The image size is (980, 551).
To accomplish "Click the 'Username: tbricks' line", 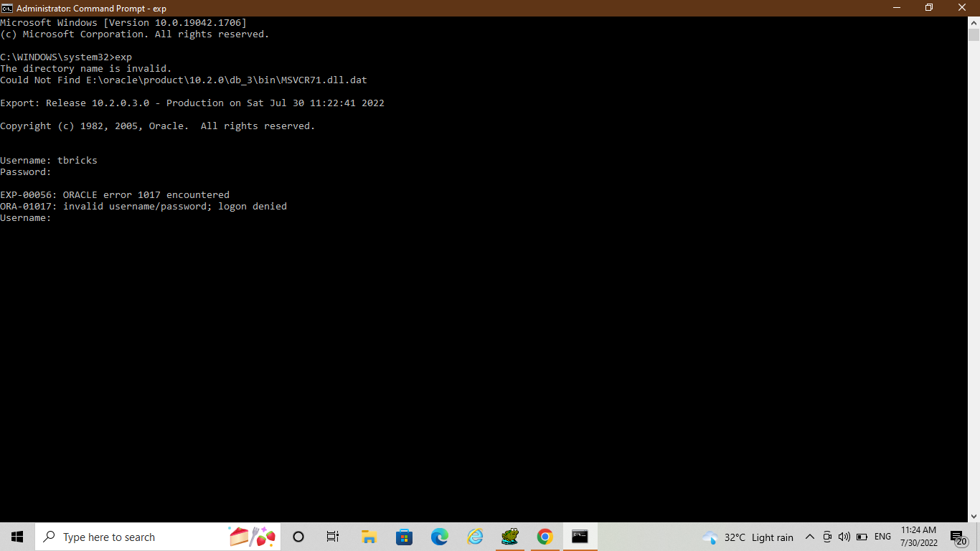I will (x=49, y=161).
